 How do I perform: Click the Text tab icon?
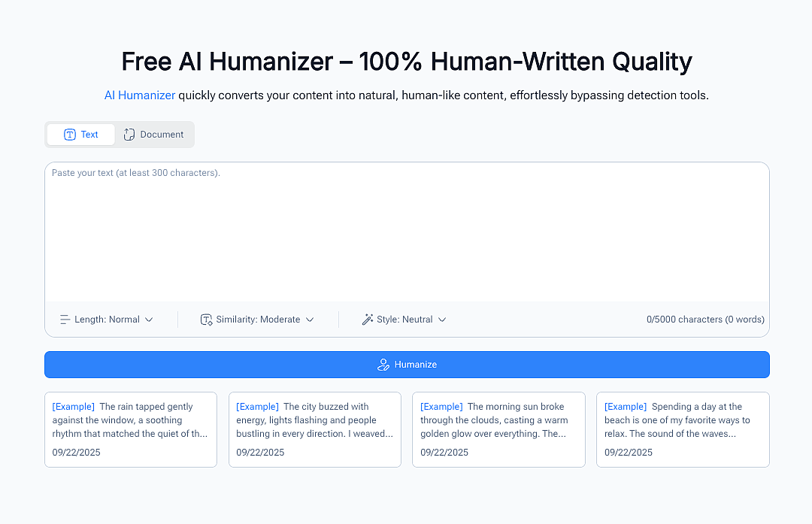(x=70, y=135)
